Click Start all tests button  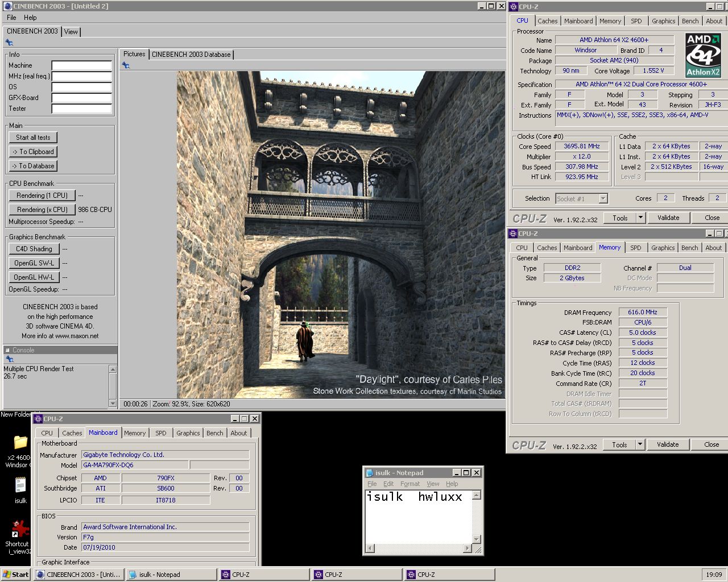click(33, 138)
